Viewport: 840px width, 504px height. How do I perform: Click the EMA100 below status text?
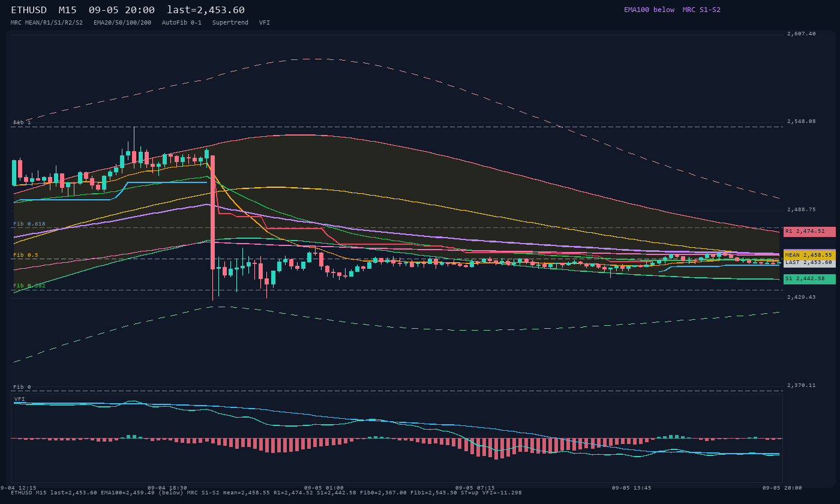(649, 10)
